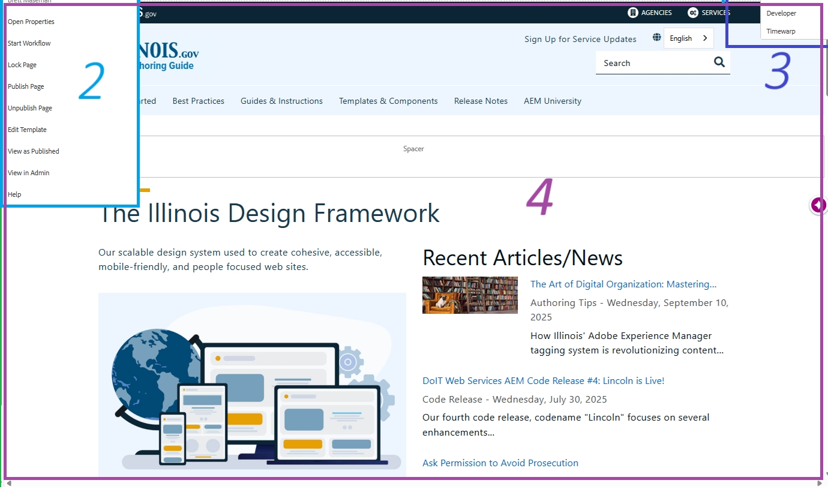The image size is (828, 504).
Task: Select Timewarp mode option
Action: (x=781, y=31)
